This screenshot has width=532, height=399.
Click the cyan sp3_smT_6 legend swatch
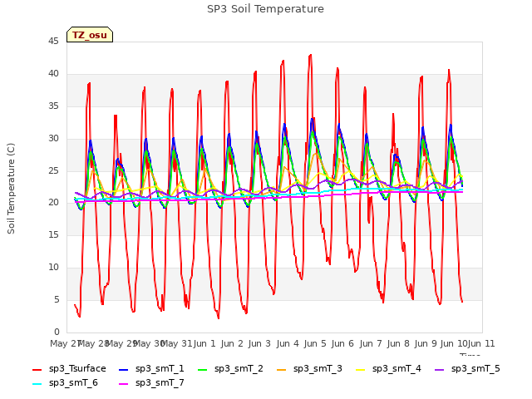(x=37, y=384)
